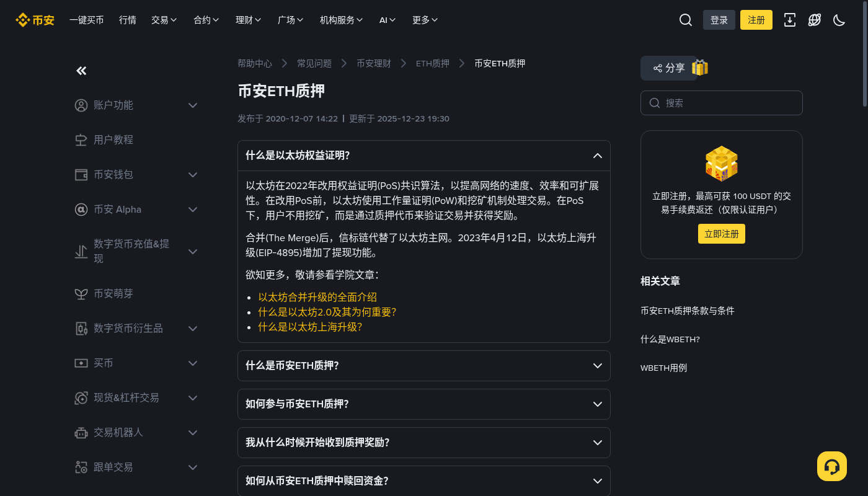Click the 账户功能 profile icon
This screenshot has width=868, height=496.
click(81, 105)
